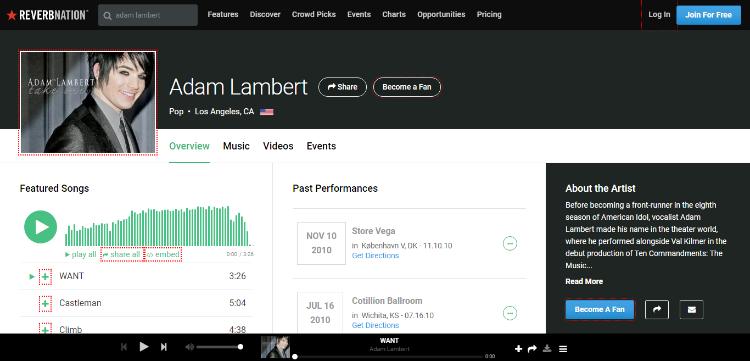Switch to the Events profile tab

pyautogui.click(x=321, y=146)
